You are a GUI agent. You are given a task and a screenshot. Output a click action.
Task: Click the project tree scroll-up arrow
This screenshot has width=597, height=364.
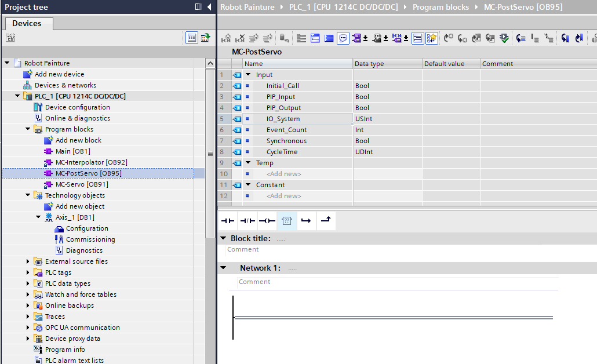210,63
